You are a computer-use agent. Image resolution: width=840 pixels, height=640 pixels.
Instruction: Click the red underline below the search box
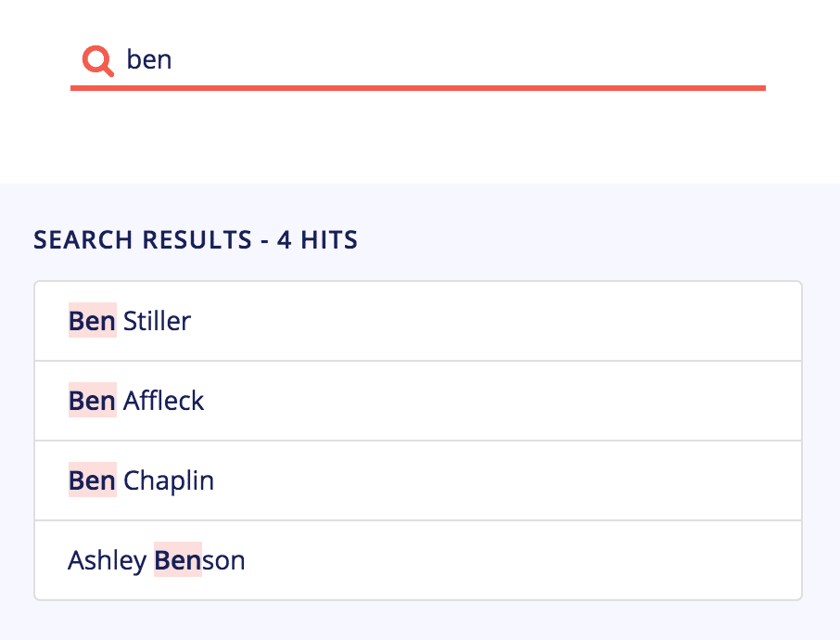pyautogui.click(x=418, y=88)
